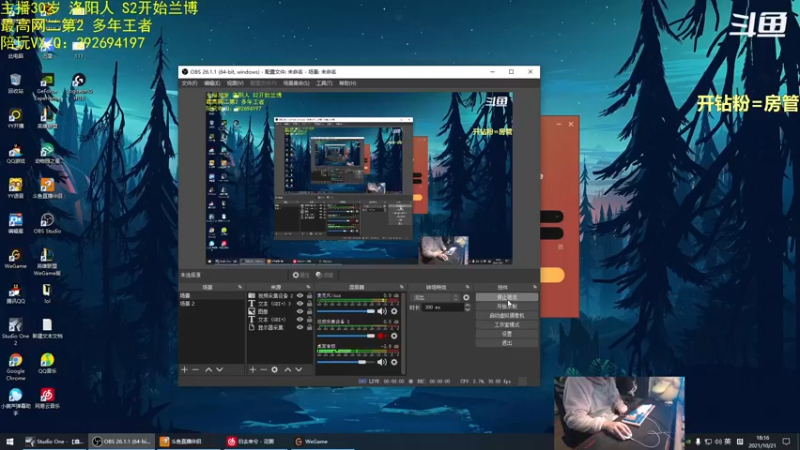
Task: Move the scene up in the list
Action: [x=209, y=369]
